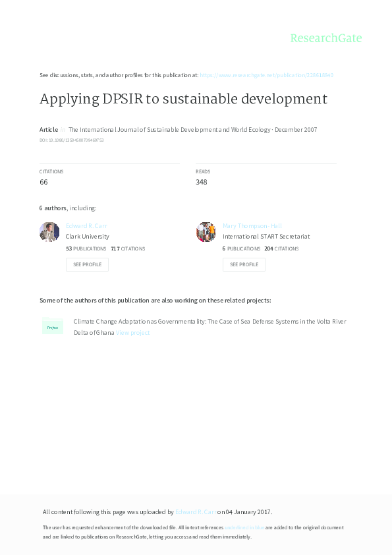Click the 'Clark University' affiliation text
Screen dimensions: 392x555
point(88,237)
